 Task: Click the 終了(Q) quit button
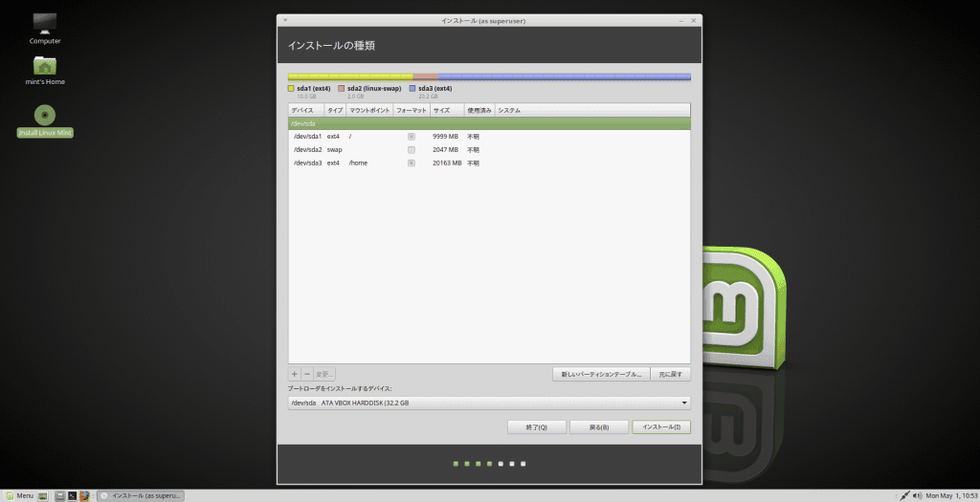tap(537, 427)
